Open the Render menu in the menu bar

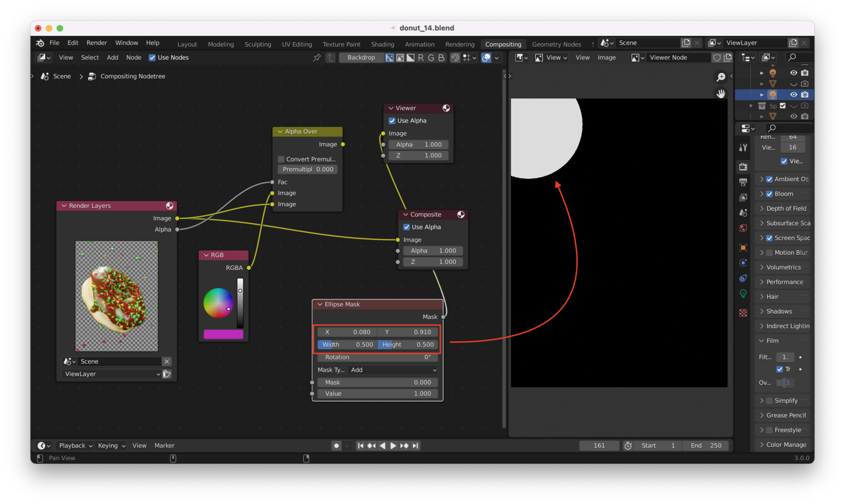96,42
